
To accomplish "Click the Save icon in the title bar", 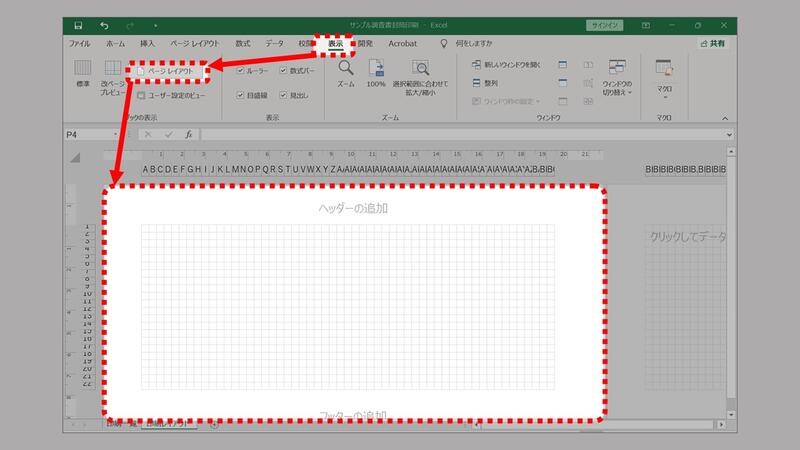I will pos(78,26).
